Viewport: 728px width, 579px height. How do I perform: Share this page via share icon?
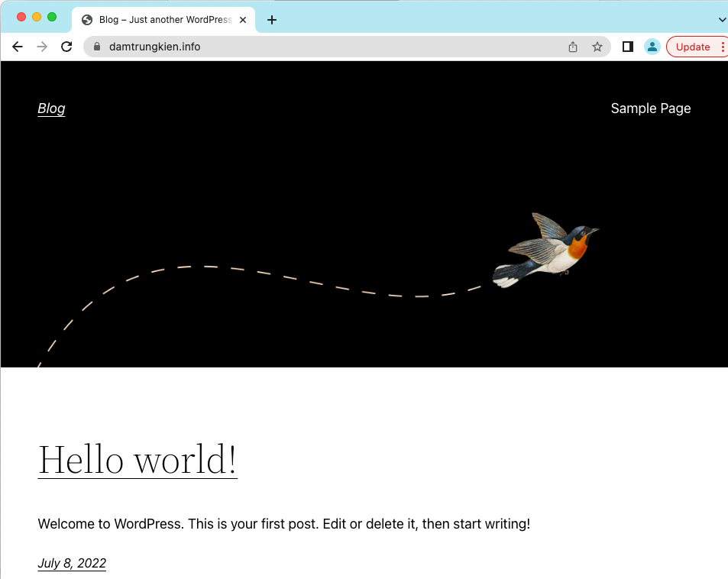[573, 47]
